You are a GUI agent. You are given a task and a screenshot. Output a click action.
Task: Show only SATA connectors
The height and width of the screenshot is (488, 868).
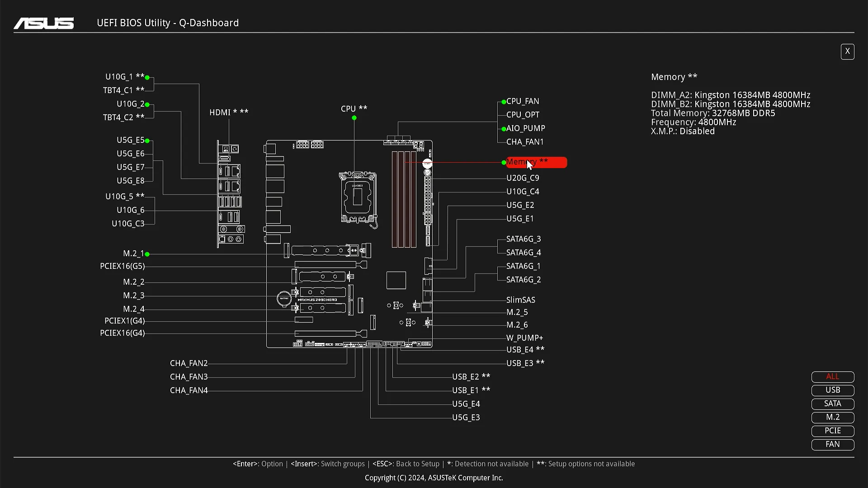coord(832,404)
